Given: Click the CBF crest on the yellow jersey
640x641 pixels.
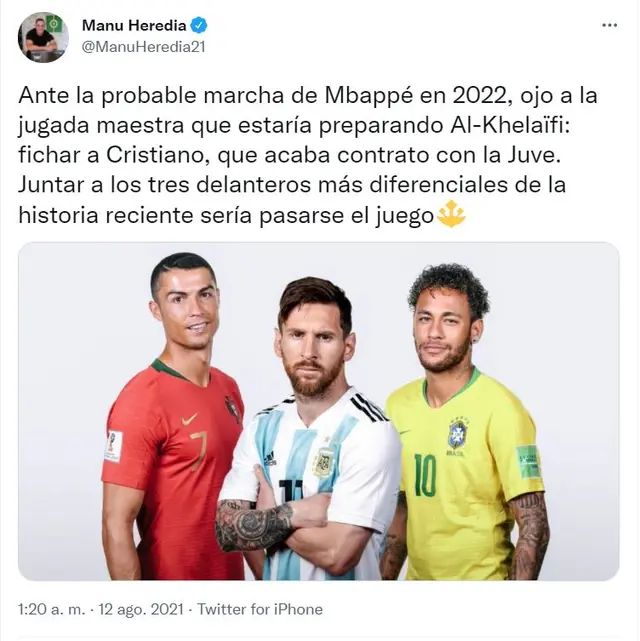Looking at the screenshot, I should pyautogui.click(x=458, y=435).
